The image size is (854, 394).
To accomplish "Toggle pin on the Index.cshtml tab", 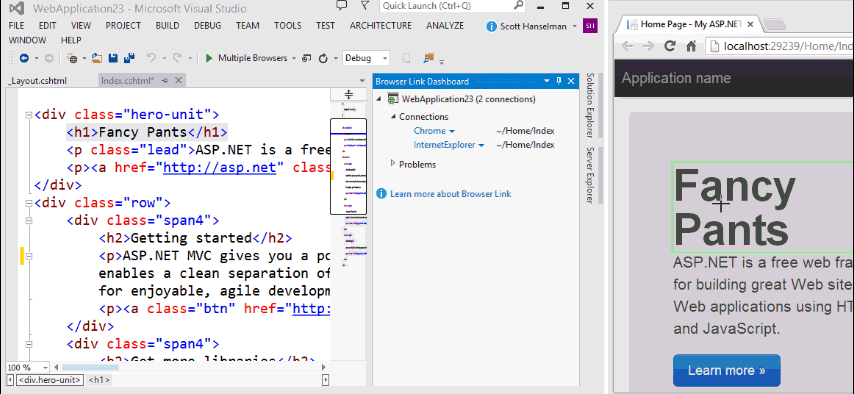I will click(164, 81).
